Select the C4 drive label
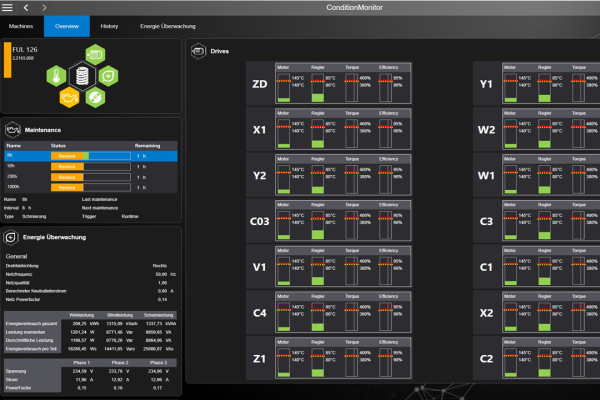The image size is (600, 400). (259, 313)
